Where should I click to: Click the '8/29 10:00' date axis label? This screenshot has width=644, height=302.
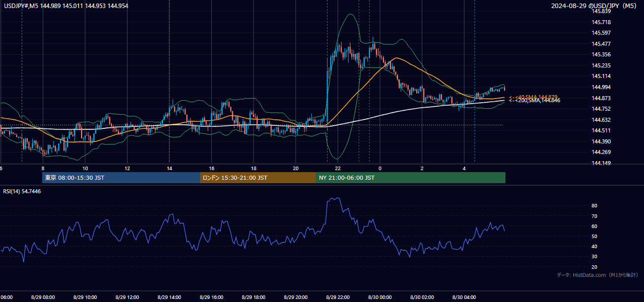coord(85,297)
